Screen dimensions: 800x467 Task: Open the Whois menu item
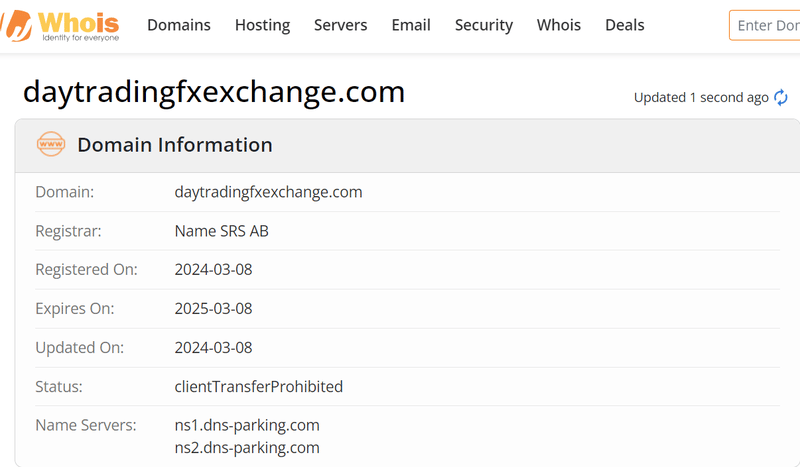click(x=559, y=25)
